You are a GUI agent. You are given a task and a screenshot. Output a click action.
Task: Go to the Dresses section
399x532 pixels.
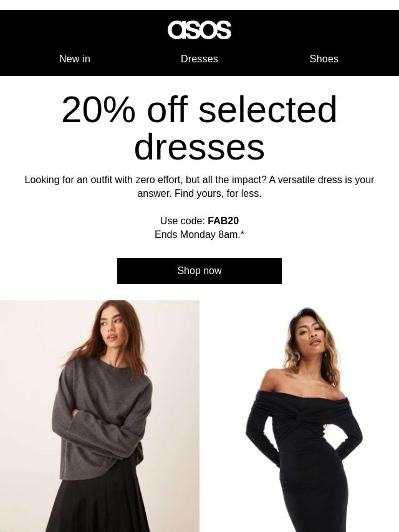click(x=199, y=59)
